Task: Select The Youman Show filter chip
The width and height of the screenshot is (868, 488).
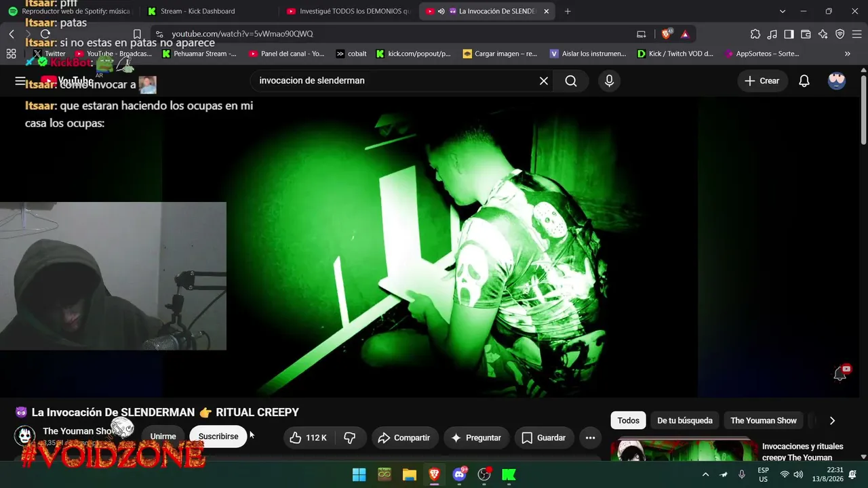Action: tap(764, 420)
